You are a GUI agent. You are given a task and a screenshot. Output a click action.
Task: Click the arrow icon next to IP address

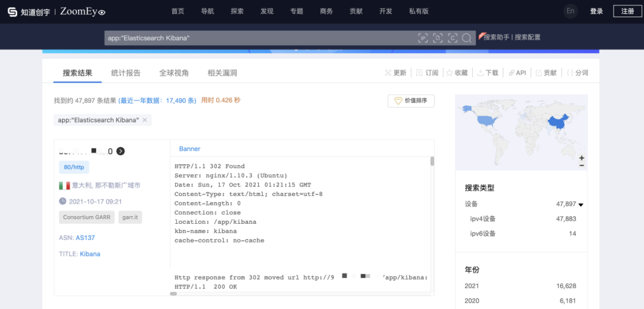(x=120, y=151)
